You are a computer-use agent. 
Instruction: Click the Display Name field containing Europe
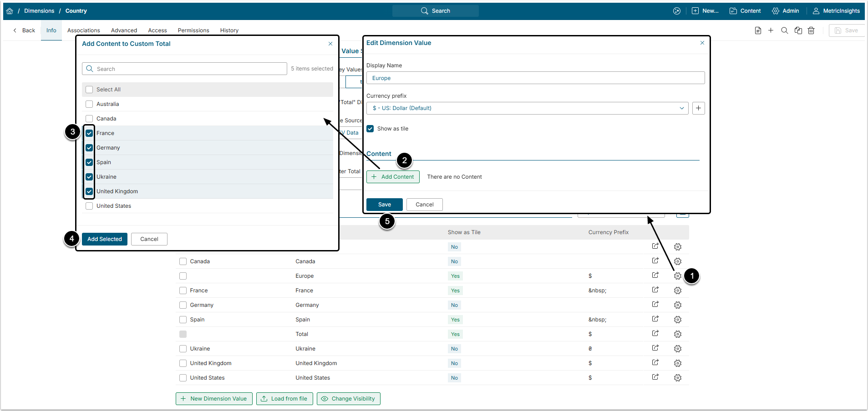coord(535,78)
